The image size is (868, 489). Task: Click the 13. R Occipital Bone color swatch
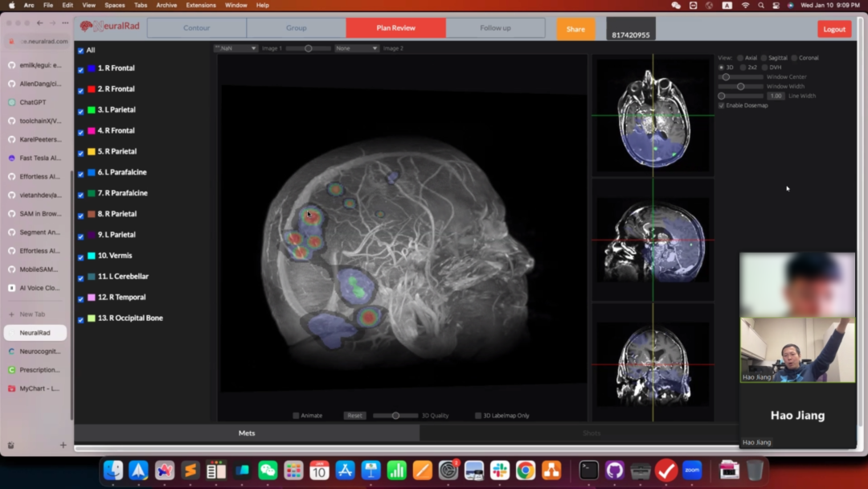(92, 318)
